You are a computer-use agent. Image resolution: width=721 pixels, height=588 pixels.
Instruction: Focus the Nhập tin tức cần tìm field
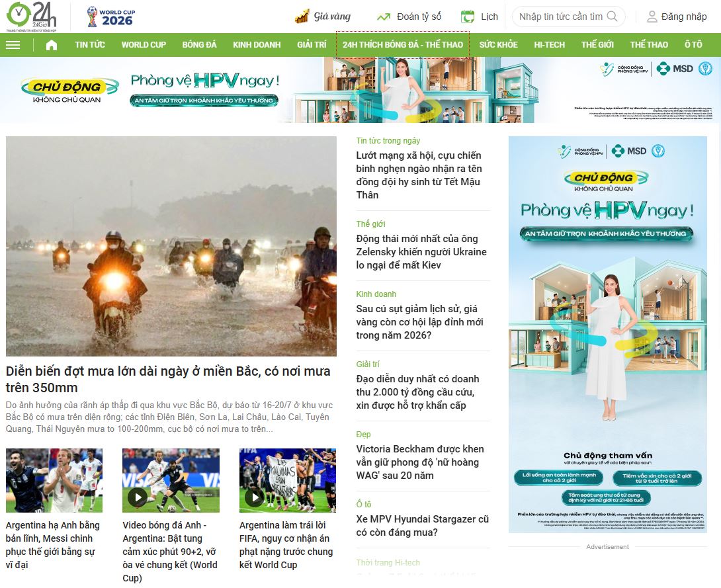pyautogui.click(x=560, y=17)
